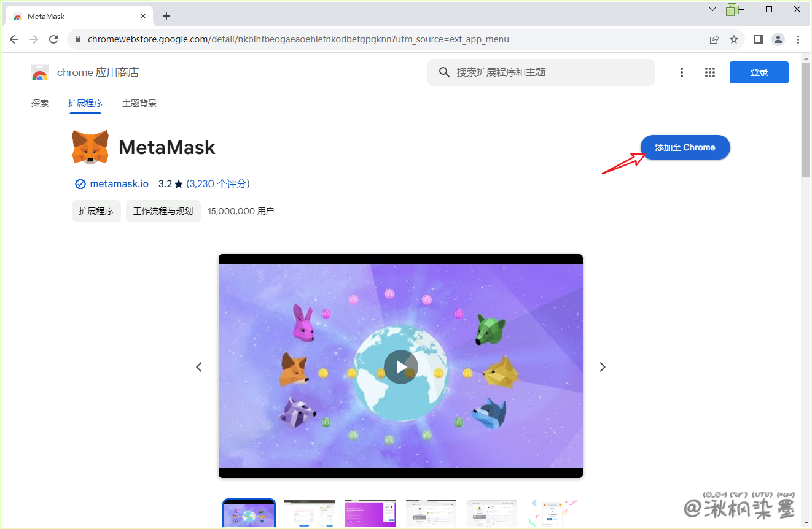Open Chrome's three-dot settings menu
The image size is (812, 529).
pos(798,39)
